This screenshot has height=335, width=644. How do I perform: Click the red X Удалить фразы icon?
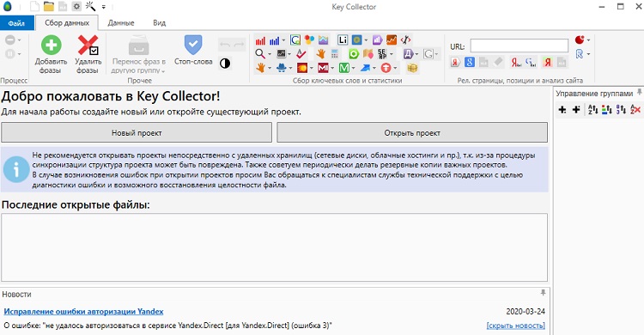pyautogui.click(x=88, y=46)
